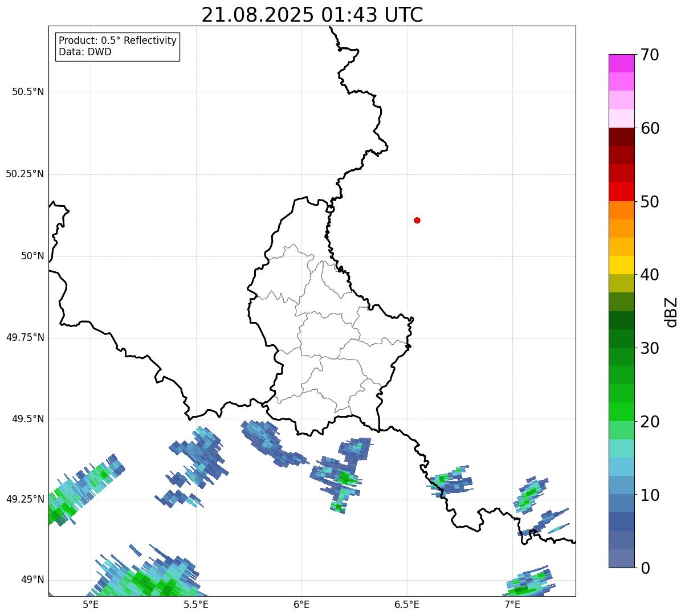Click the dBZ colorbar axis label
This screenshot has height=616, width=685.
coord(671,311)
